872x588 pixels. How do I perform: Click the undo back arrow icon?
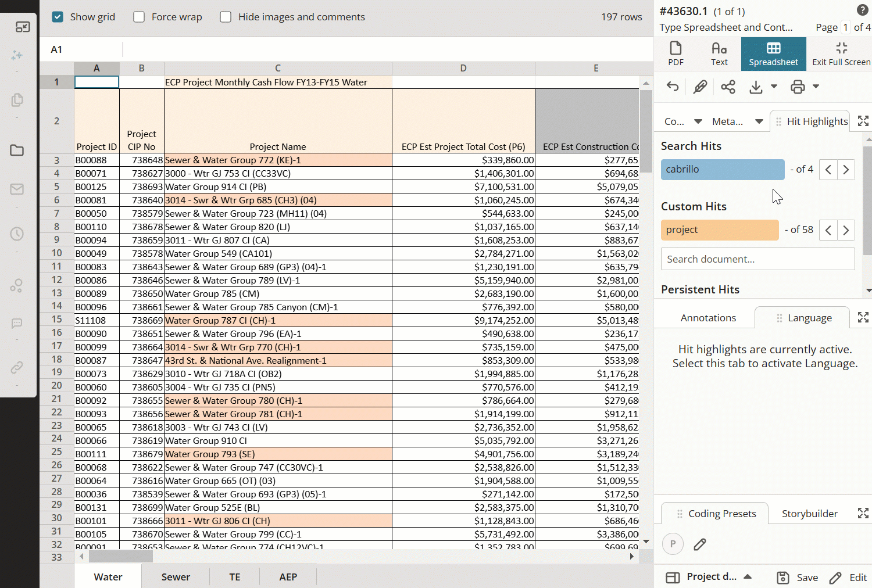point(673,87)
